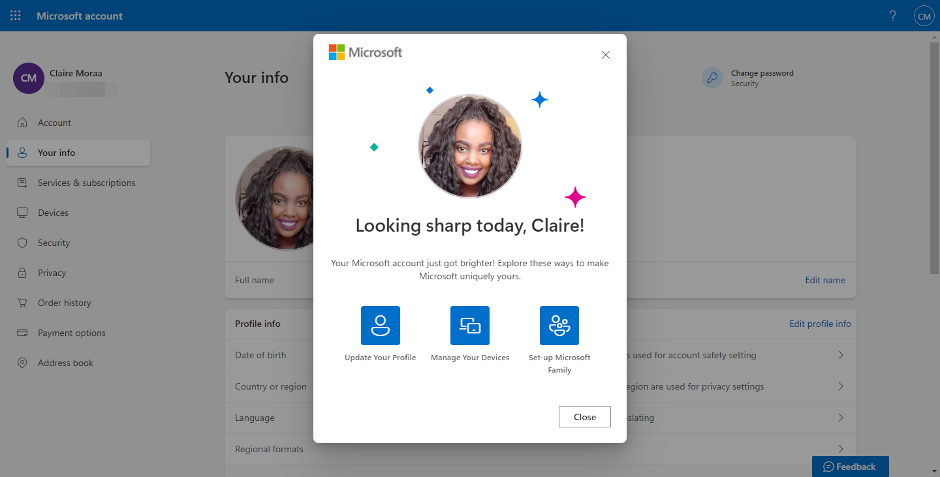Click the Full name label

pos(254,280)
